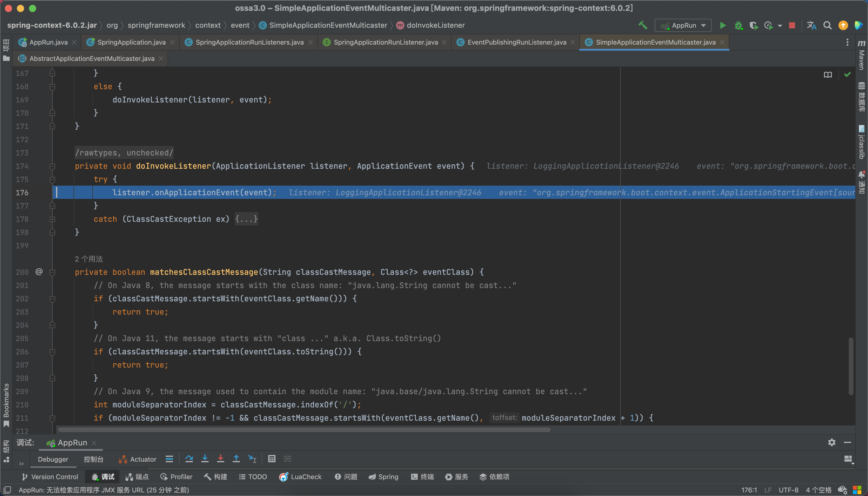Click the orange IDE update arrow icon

coord(843,26)
